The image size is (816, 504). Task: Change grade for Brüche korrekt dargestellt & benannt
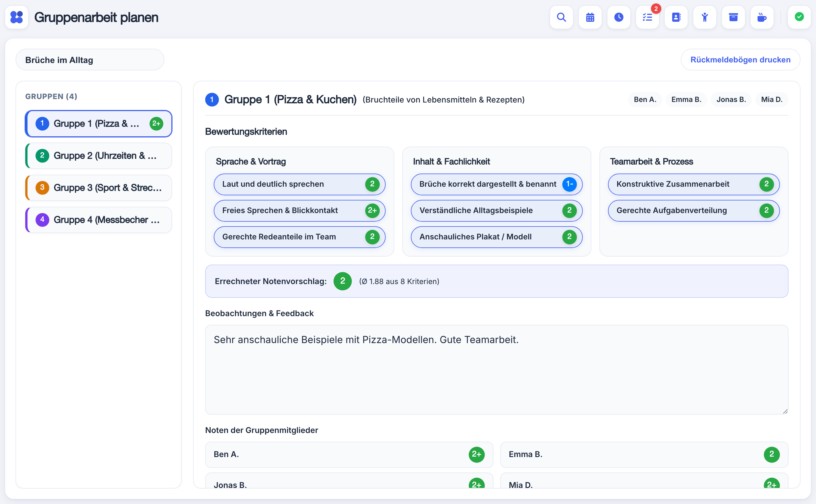569,184
